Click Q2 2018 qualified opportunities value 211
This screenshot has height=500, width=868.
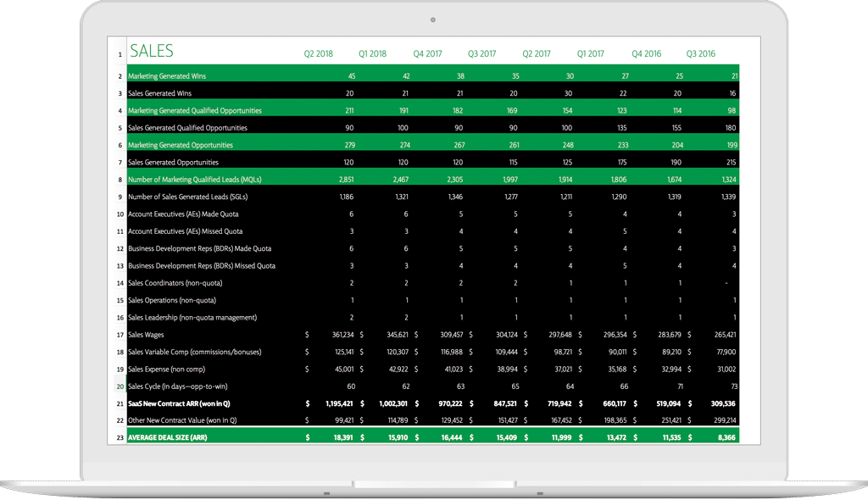[x=349, y=110]
